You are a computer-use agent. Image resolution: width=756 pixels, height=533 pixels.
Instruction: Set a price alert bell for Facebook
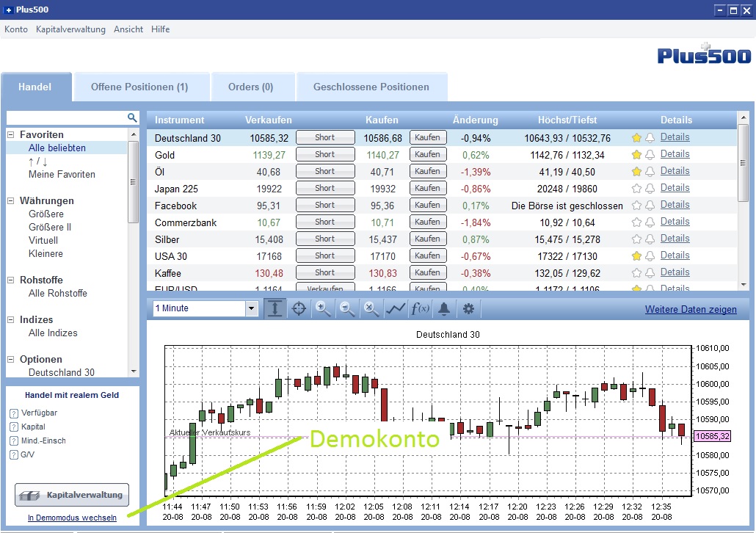(650, 206)
